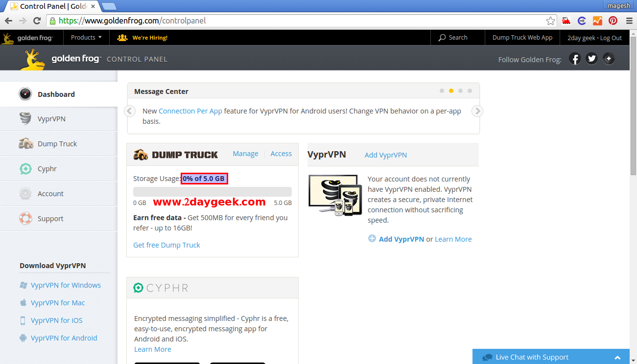
Task: Open the Connection Per App link
Action: (x=190, y=111)
